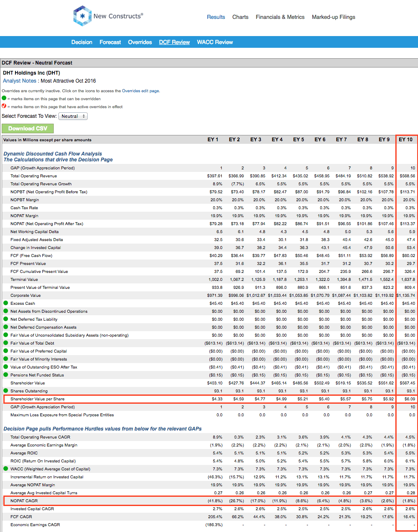Click override icon for Shares Outstanding
The width and height of the screenshot is (418, 532).
pyautogui.click(x=6, y=391)
